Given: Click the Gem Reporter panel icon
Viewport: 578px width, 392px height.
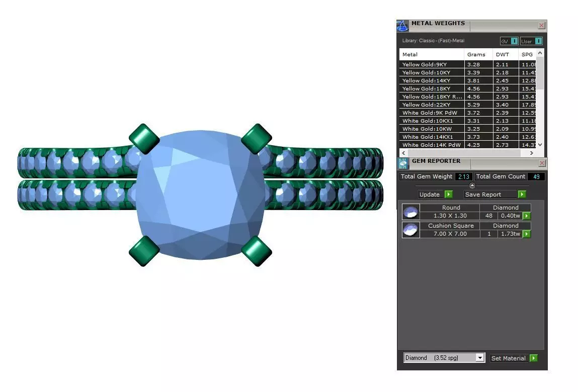Looking at the screenshot, I should pyautogui.click(x=403, y=163).
